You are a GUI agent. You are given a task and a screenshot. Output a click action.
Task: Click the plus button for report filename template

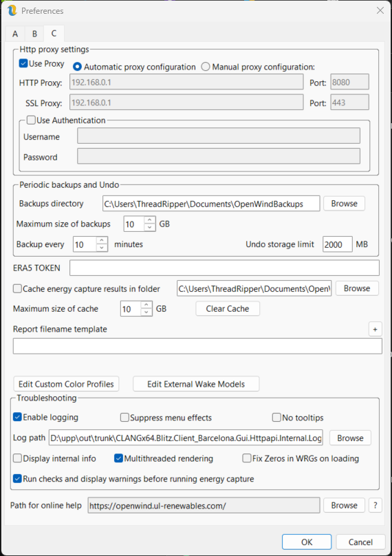pos(375,329)
